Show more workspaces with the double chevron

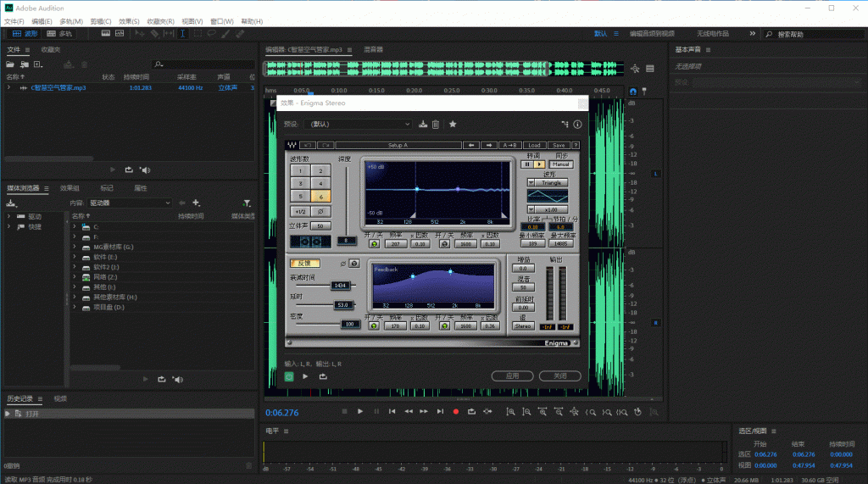[x=753, y=34]
